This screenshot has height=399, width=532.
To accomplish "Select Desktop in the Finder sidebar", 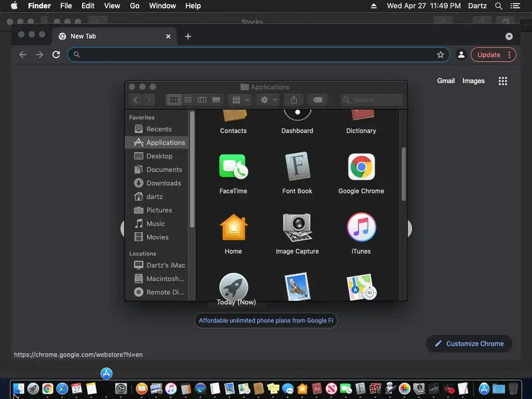I will 156,156.
